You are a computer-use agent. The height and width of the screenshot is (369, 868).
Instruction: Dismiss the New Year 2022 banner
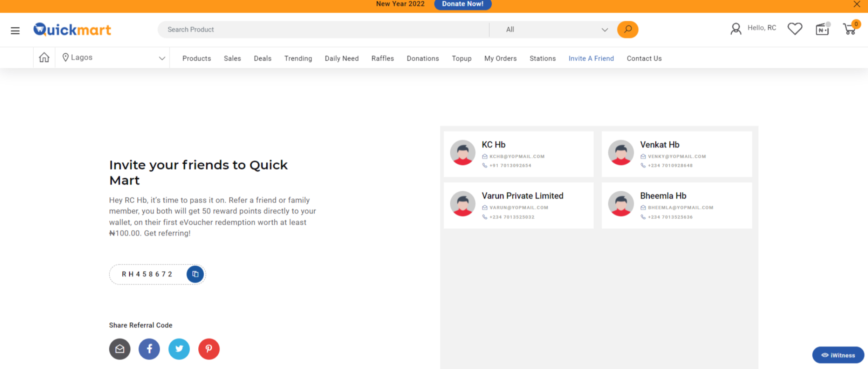857,4
